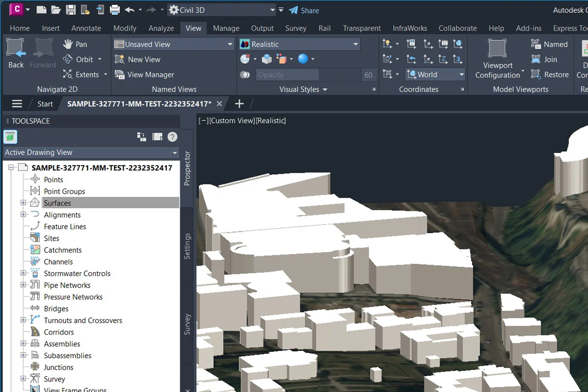
Task: Open a new drawing with the New icon
Action: coord(41,9)
